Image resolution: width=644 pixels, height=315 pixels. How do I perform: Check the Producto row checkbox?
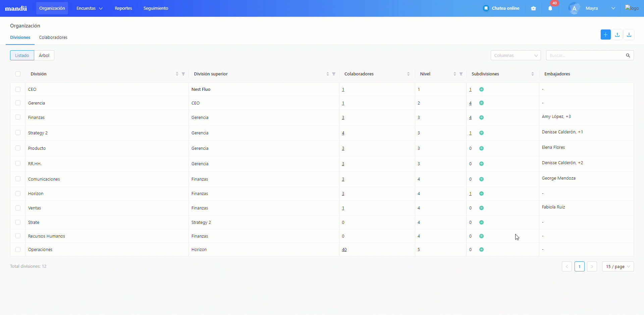[x=18, y=148]
